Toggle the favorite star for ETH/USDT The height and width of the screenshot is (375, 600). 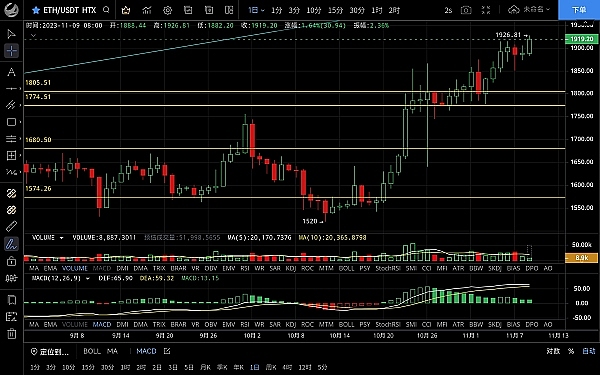point(36,10)
